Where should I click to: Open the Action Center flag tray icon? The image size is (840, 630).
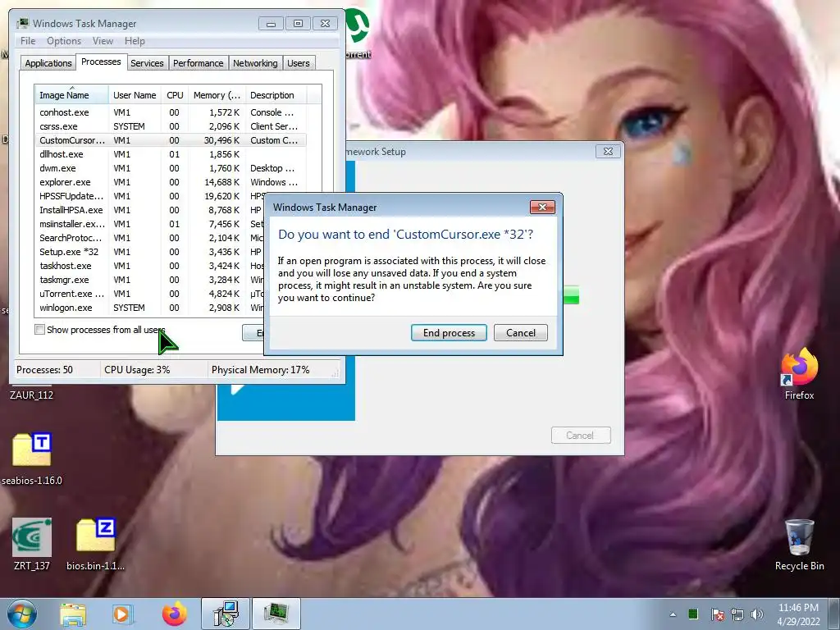tap(718, 614)
